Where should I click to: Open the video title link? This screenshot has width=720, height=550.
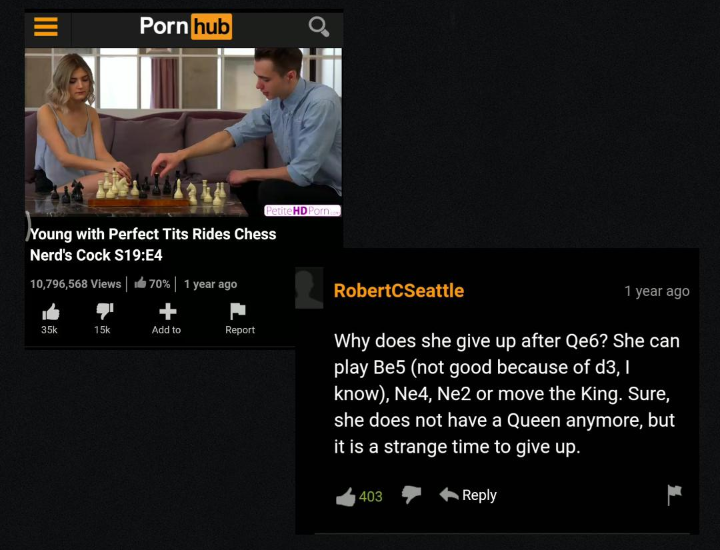click(x=153, y=244)
